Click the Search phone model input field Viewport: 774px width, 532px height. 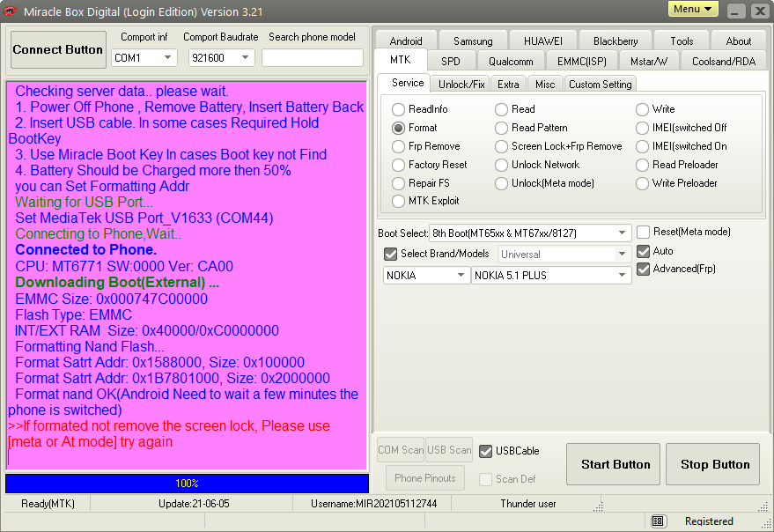(313, 58)
